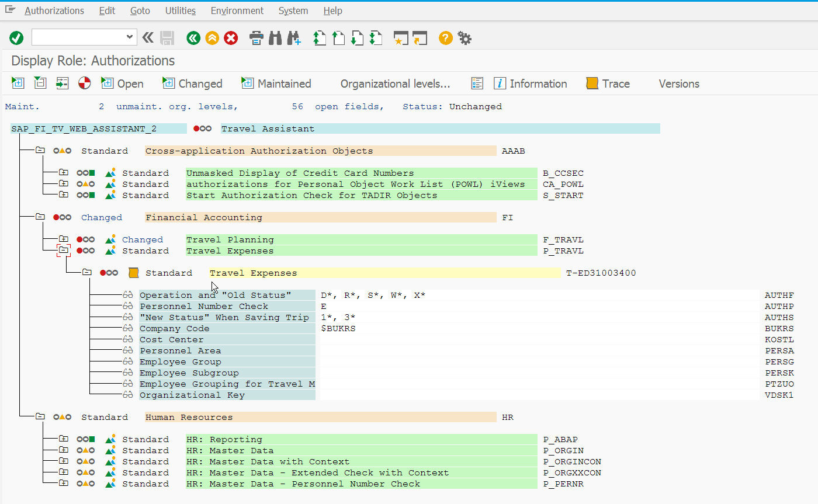Viewport: 818px width, 504px height.
Task: Click the Generate Shortcut icon
Action: [x=420, y=39]
